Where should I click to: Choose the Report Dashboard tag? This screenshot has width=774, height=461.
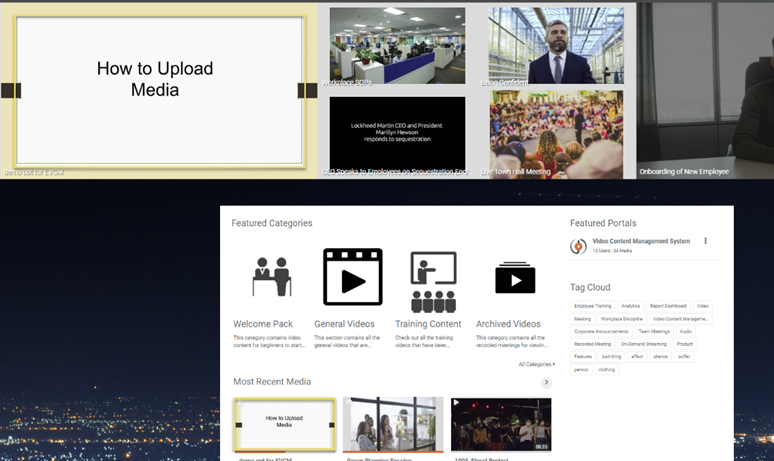coord(668,306)
